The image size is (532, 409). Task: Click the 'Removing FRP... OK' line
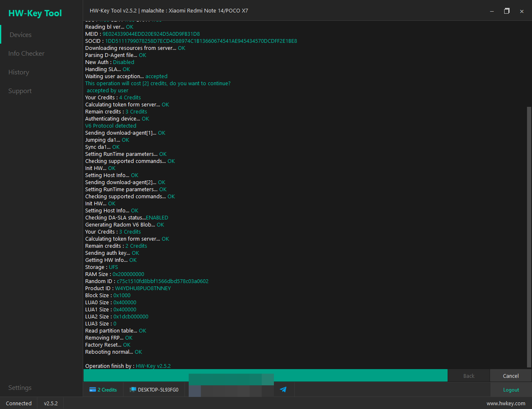coord(109,338)
